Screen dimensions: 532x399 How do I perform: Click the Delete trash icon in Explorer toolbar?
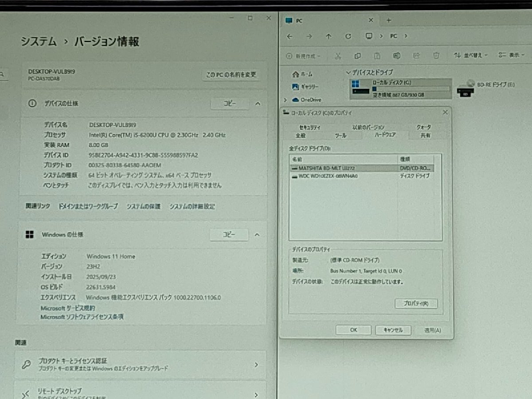[436, 56]
